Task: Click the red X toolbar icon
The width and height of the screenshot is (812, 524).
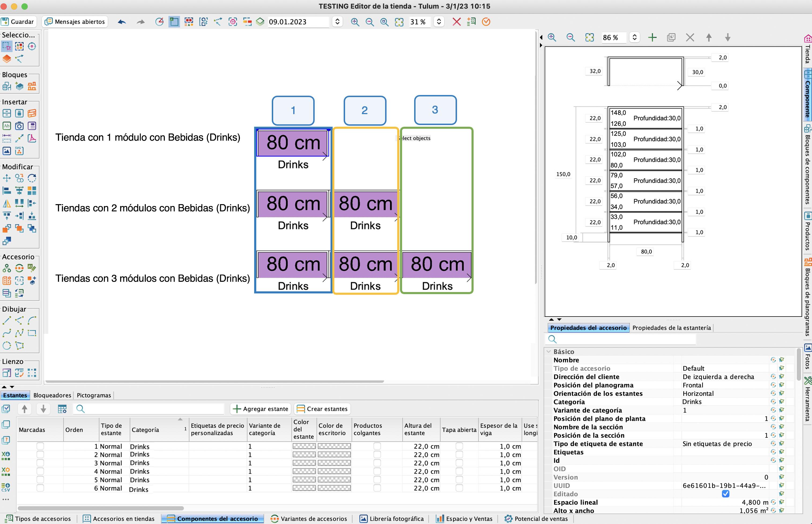Action: [457, 22]
